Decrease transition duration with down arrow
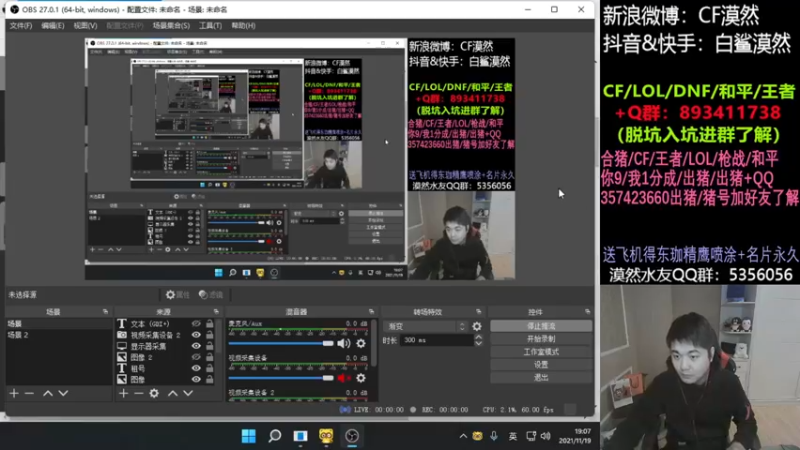800x450 pixels. 478,343
